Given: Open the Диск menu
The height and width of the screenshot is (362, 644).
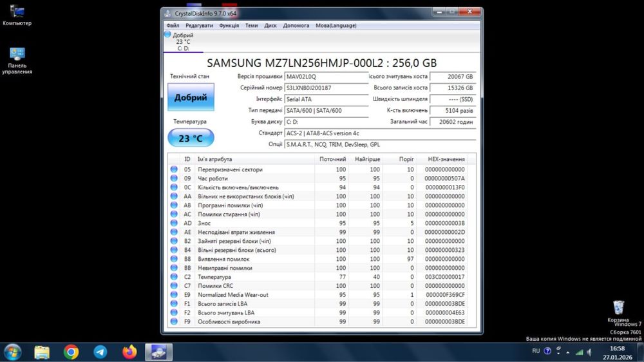Looking at the screenshot, I should click(x=270, y=26).
